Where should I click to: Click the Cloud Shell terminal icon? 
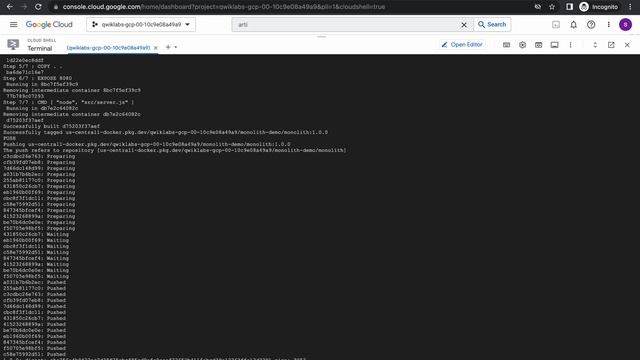[13, 44]
